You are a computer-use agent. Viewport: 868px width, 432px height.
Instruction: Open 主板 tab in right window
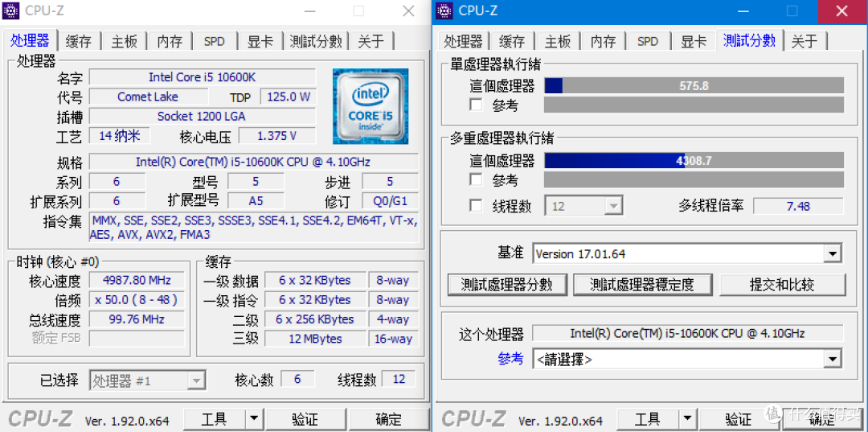point(558,42)
